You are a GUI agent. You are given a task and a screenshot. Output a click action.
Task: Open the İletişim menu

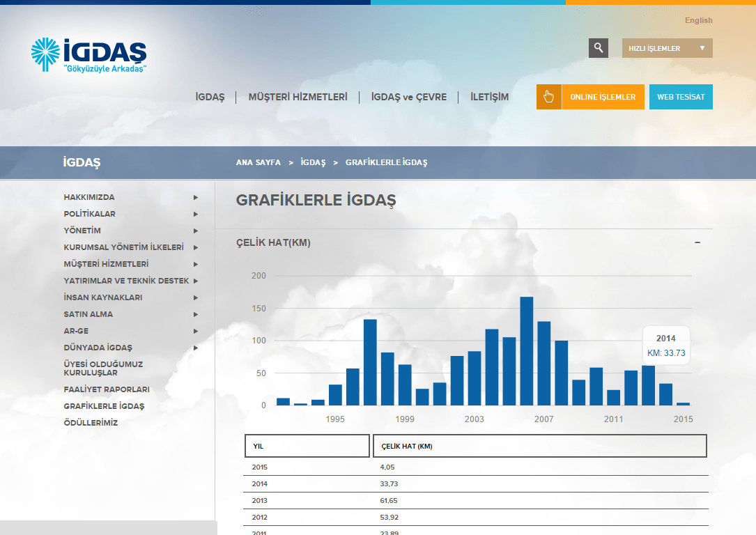pyautogui.click(x=489, y=97)
